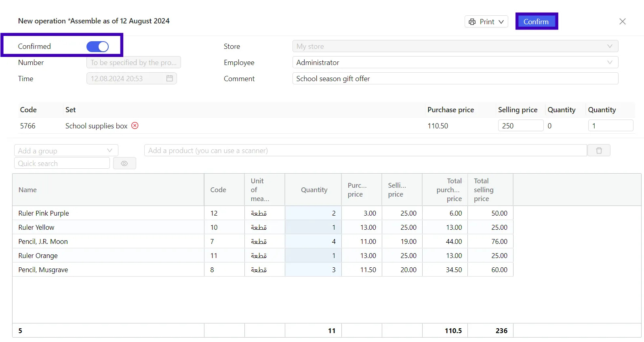The image size is (644, 342).
Task: Click the Confirm button
Action: pyautogui.click(x=536, y=22)
